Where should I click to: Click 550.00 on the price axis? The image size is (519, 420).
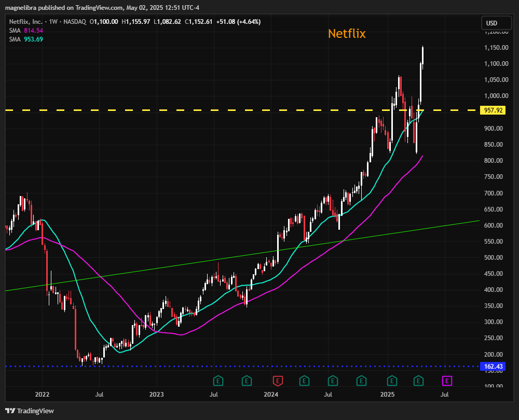[x=493, y=242]
